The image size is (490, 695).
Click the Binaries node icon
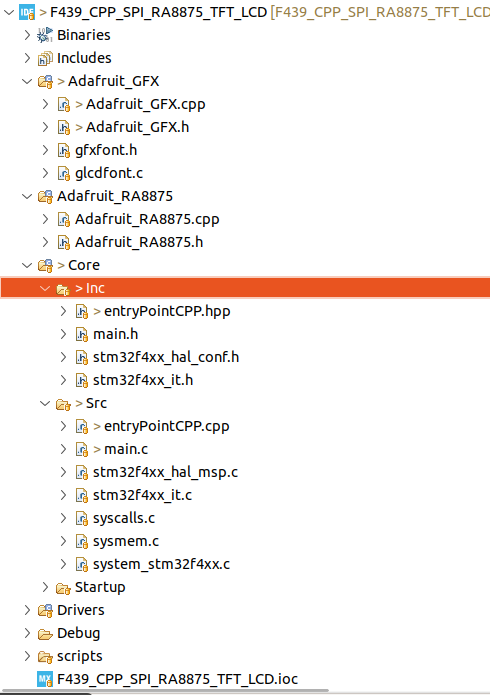coord(45,35)
